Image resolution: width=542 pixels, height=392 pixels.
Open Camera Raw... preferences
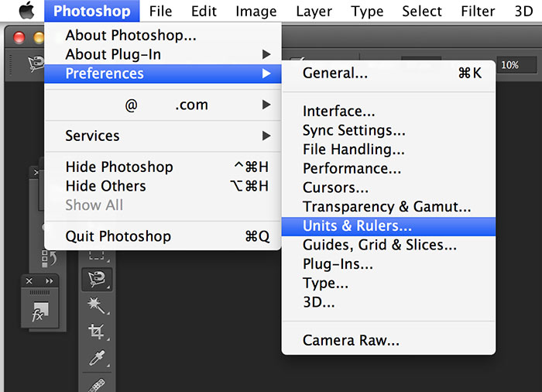(x=389, y=340)
